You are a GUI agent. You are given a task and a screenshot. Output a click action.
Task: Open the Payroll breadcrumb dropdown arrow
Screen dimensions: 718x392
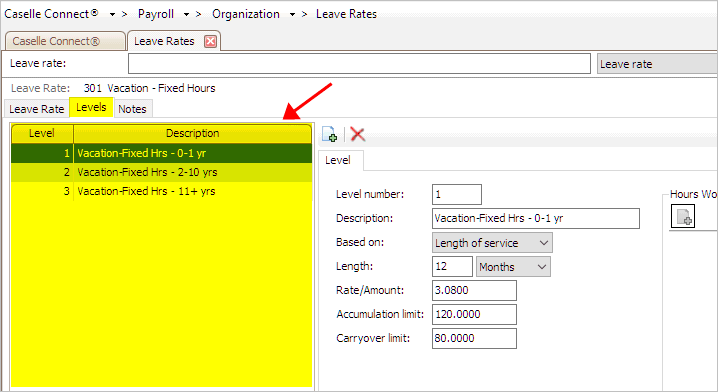(186, 15)
